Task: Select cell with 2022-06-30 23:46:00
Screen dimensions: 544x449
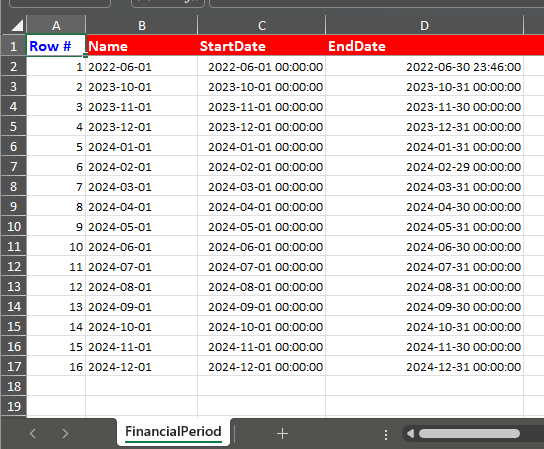Action: (424, 66)
